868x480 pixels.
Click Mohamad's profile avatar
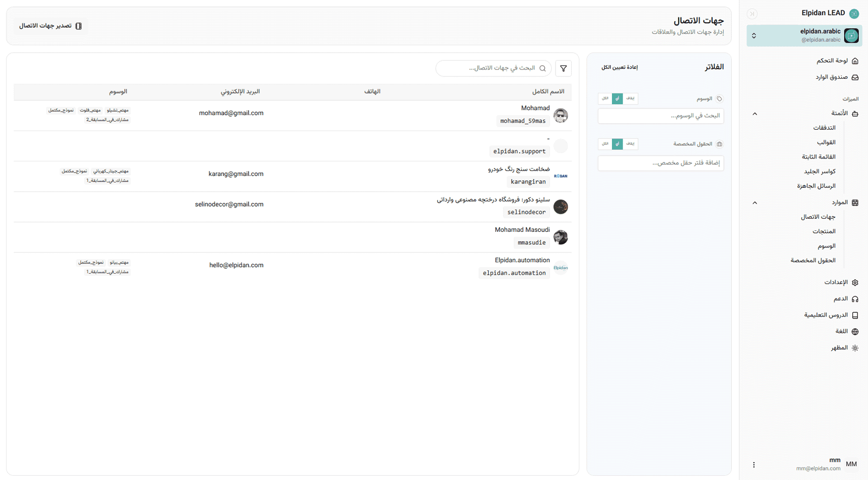click(x=560, y=115)
